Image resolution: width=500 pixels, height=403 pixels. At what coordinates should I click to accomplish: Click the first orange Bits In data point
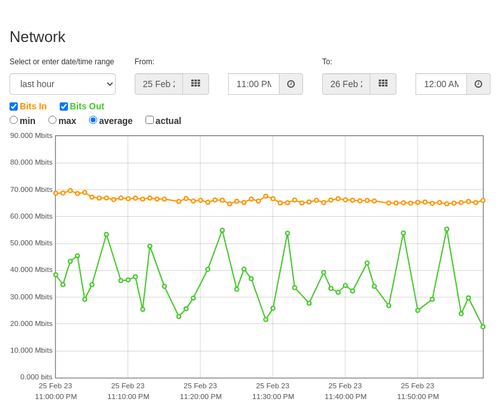pos(56,193)
